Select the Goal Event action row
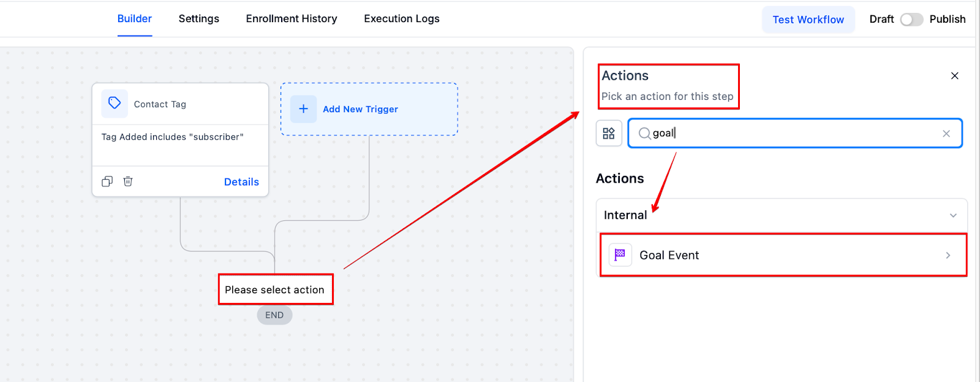The height and width of the screenshot is (382, 980). coord(783,255)
